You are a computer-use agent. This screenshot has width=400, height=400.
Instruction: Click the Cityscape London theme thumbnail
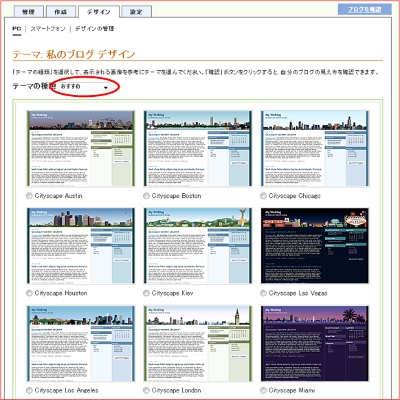click(x=198, y=344)
